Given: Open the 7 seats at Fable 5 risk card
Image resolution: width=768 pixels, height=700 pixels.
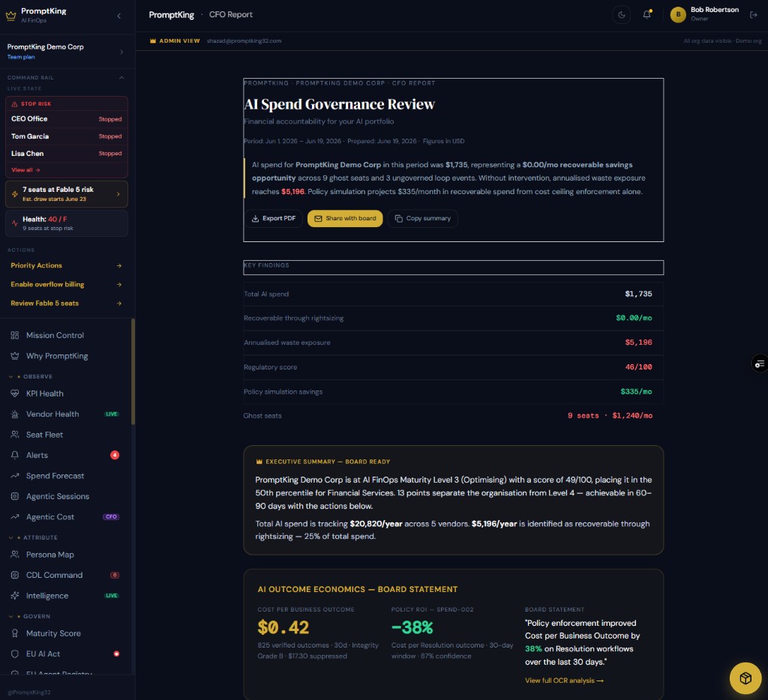Looking at the screenshot, I should coord(67,194).
